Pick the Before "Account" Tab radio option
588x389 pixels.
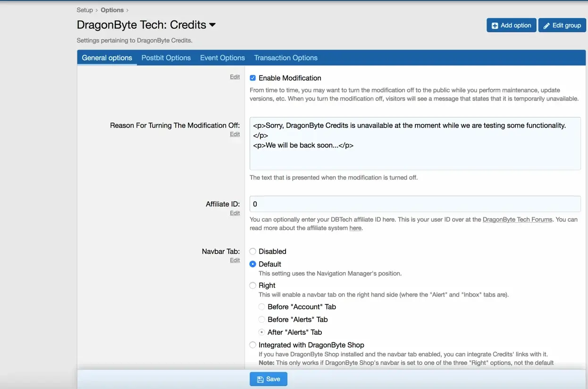coord(262,306)
